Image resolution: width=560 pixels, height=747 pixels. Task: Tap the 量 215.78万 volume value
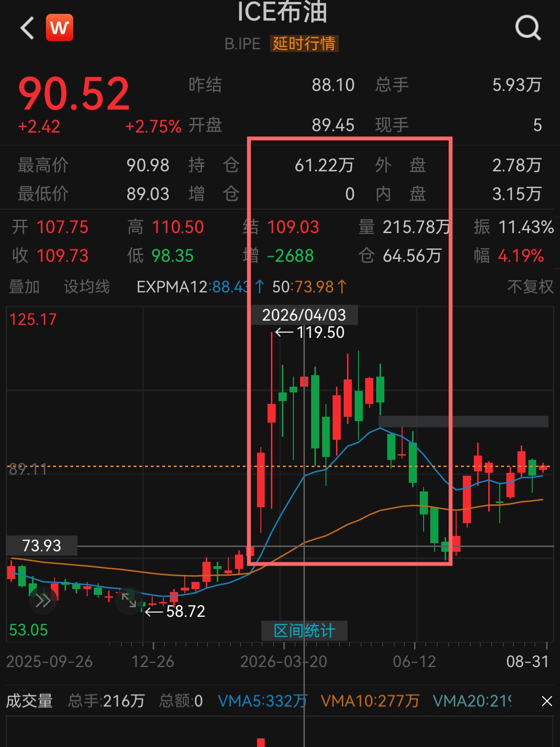(416, 227)
